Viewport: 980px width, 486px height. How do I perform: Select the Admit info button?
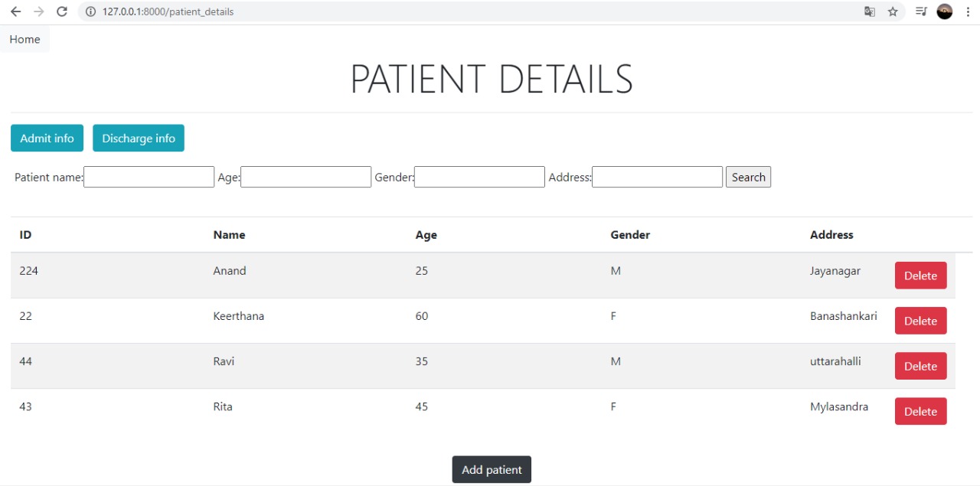[47, 138]
